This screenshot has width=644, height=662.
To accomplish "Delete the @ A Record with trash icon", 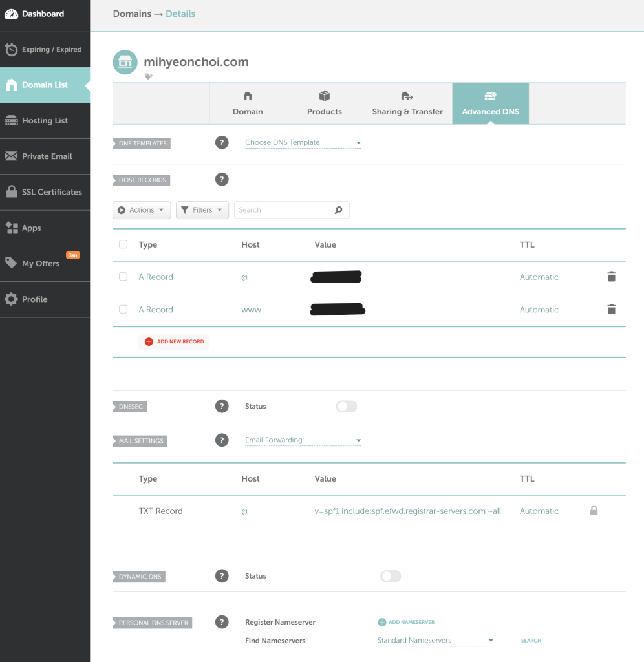I will (x=611, y=277).
